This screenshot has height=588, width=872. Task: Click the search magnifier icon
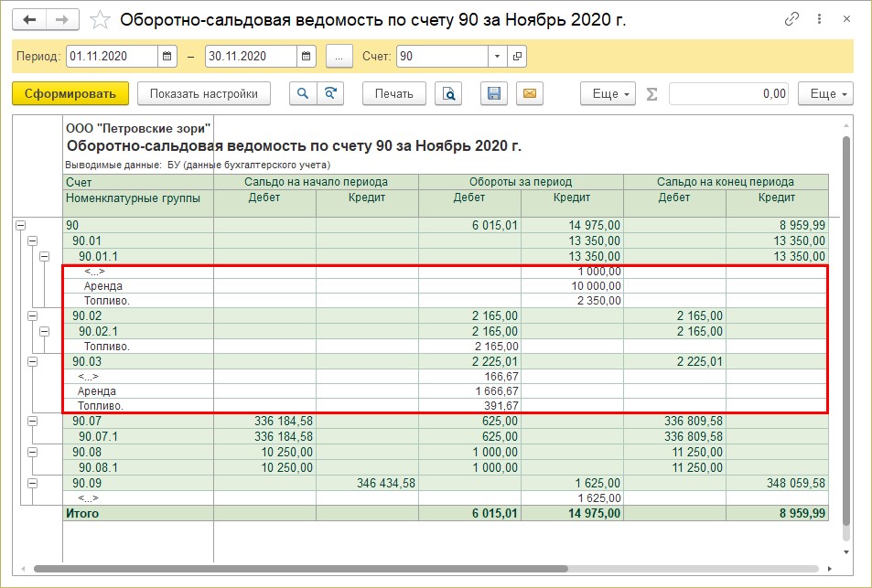tap(302, 93)
